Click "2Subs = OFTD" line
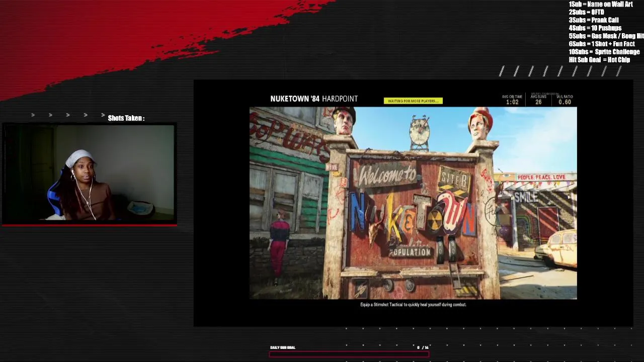The height and width of the screenshot is (362, 644). pos(586,12)
